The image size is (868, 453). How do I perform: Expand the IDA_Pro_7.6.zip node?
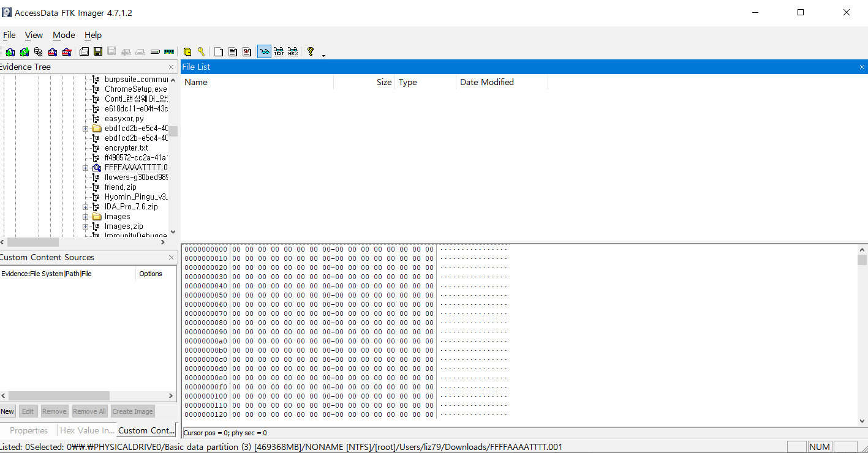86,207
